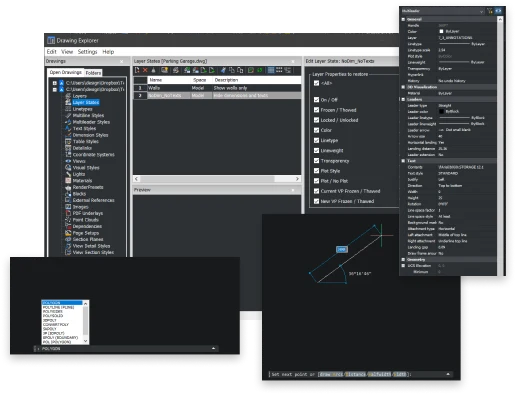Click the Drawing Explorer title bar icon
516x395 pixels.
(51, 40)
